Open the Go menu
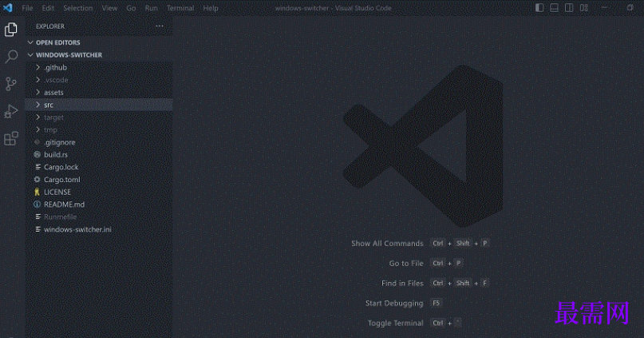644x338 pixels. coord(131,8)
